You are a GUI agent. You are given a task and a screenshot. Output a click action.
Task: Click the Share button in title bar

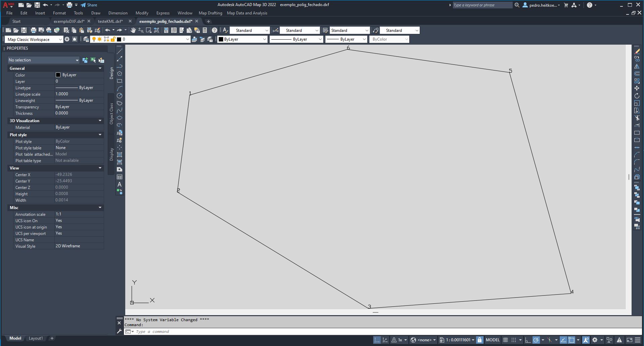pyautogui.click(x=89, y=5)
